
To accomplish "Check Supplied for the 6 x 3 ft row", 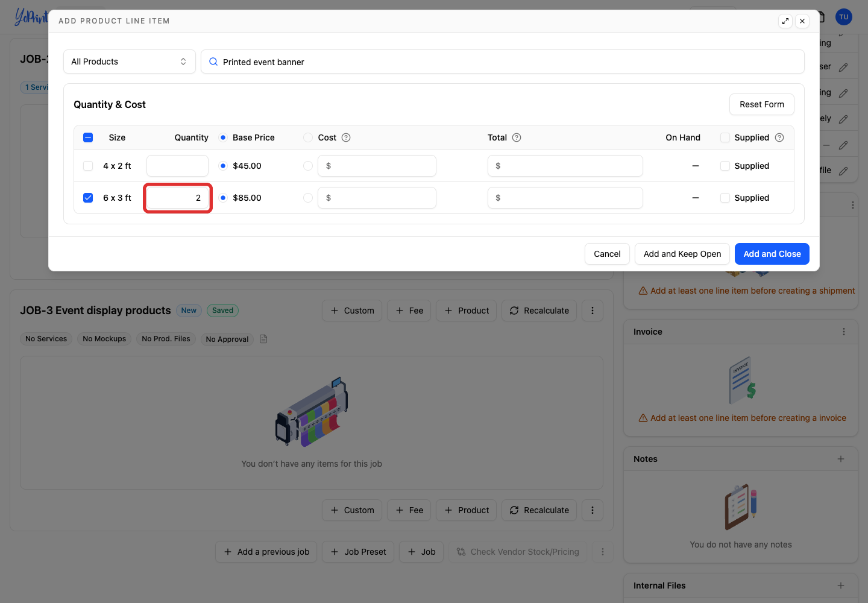I will click(725, 198).
